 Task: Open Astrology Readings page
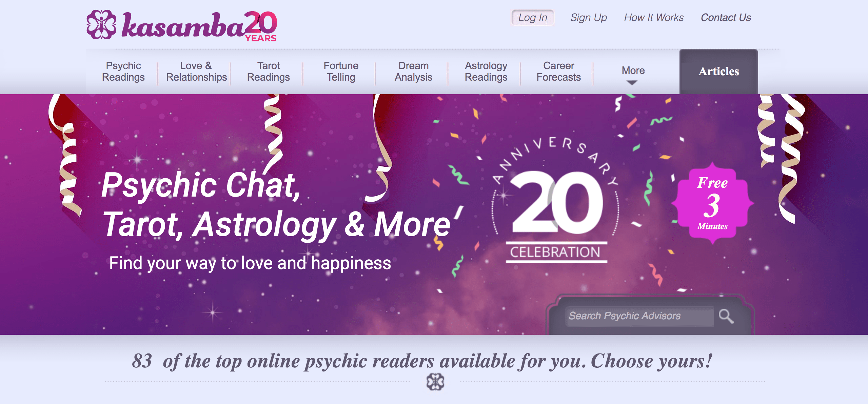pos(486,72)
